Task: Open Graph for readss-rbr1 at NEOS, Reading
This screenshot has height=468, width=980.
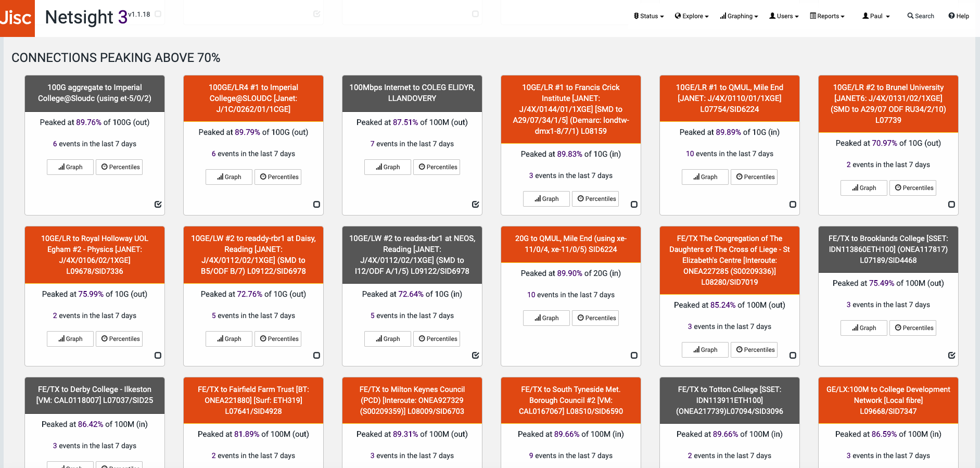Action: pyautogui.click(x=388, y=339)
